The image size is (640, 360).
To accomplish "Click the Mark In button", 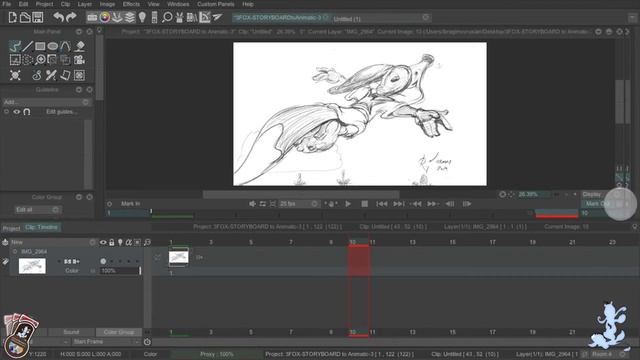I will (x=131, y=204).
